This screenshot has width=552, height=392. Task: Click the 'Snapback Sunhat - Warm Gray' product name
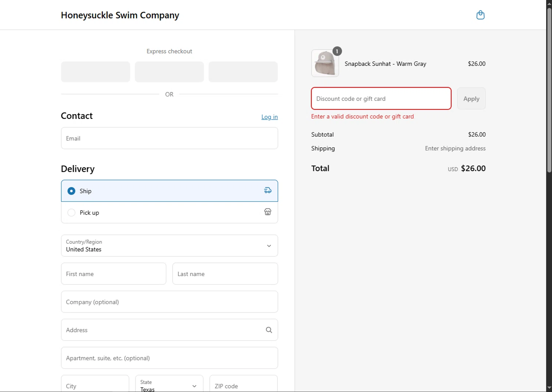[x=385, y=64]
